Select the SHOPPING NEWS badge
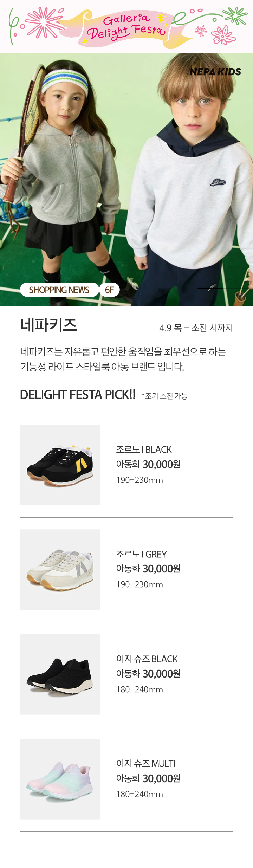253x868 pixels. pos(59,290)
